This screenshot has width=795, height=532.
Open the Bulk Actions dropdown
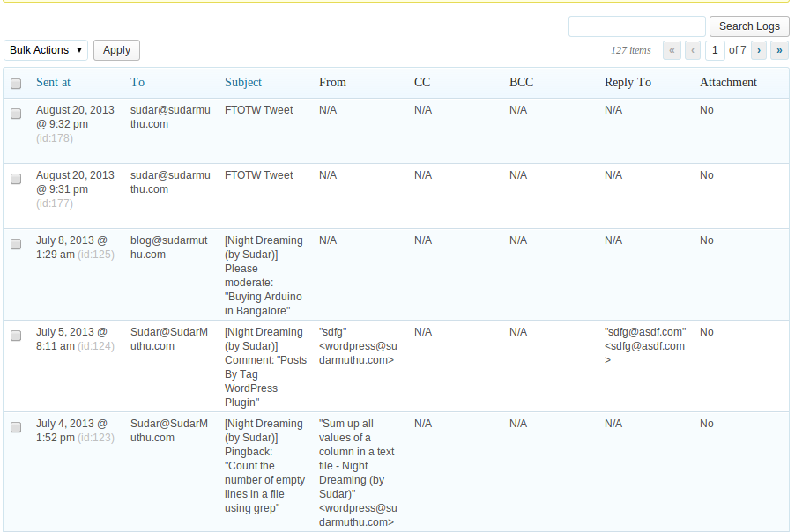coord(46,50)
